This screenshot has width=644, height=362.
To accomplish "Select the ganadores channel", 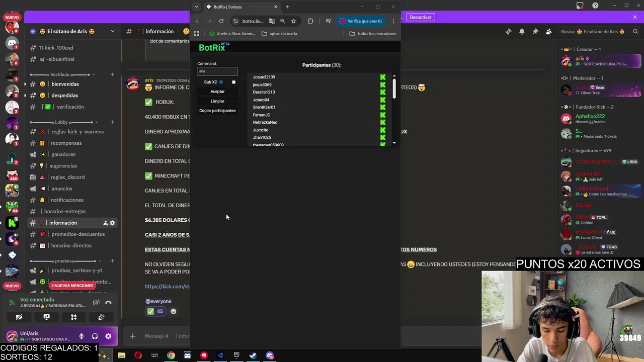I will pyautogui.click(x=72, y=154).
